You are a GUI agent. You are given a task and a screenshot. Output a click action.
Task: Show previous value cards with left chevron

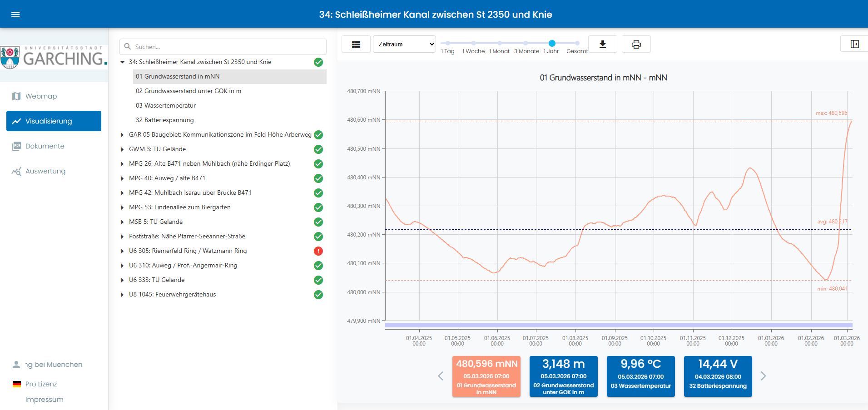pyautogui.click(x=441, y=376)
